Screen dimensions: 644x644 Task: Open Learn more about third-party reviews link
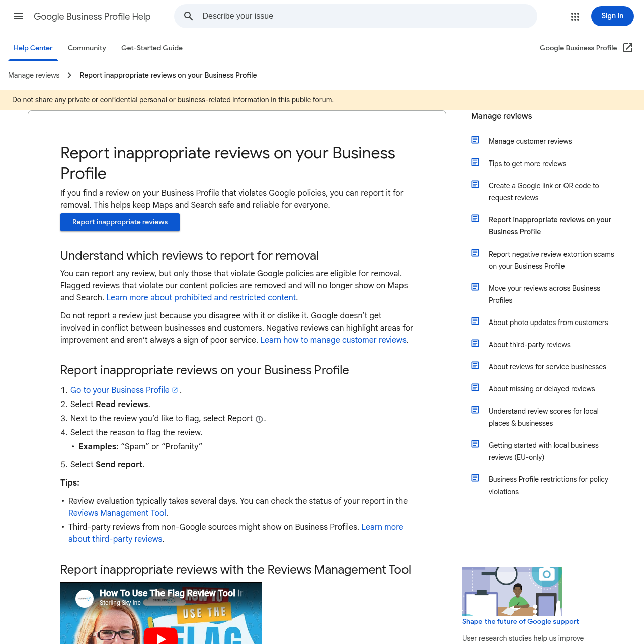pyautogui.click(x=382, y=527)
